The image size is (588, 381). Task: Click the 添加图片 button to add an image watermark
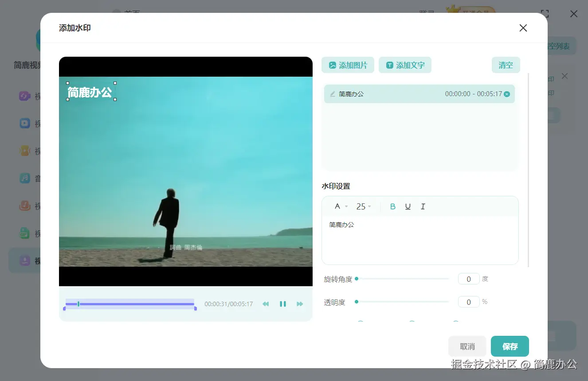pos(348,65)
